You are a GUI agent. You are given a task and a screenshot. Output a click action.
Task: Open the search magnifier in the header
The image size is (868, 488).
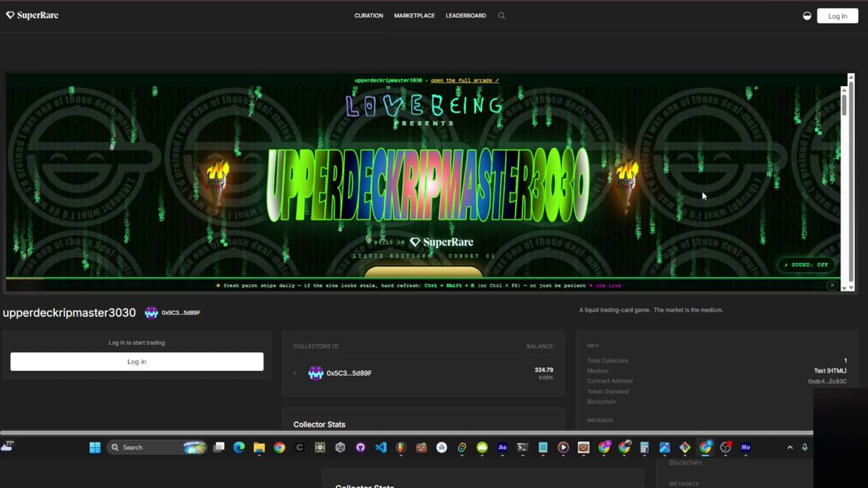pyautogui.click(x=502, y=16)
